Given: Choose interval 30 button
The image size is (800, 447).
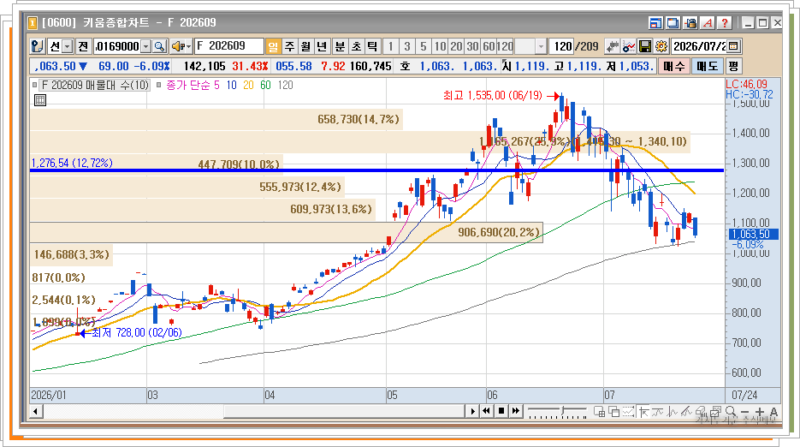Looking at the screenshot, I should coord(472,46).
